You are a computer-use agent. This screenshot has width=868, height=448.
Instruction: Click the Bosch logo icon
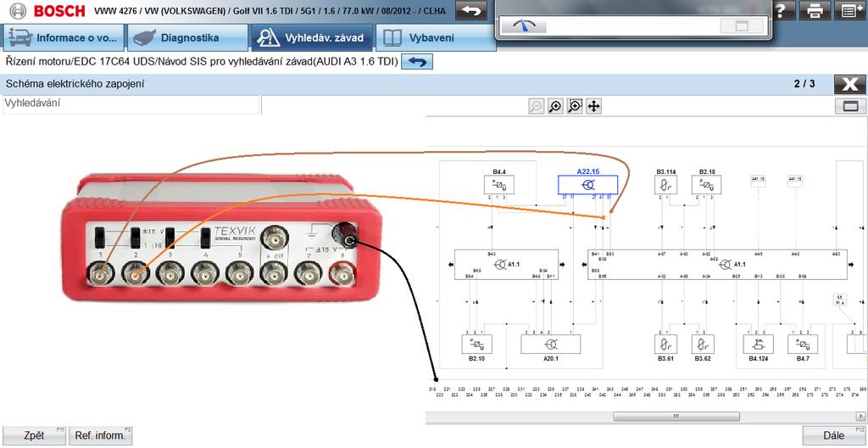pos(18,10)
